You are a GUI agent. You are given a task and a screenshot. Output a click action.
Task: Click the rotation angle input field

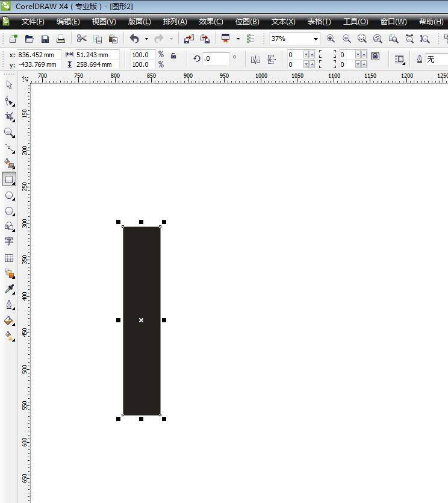216,59
